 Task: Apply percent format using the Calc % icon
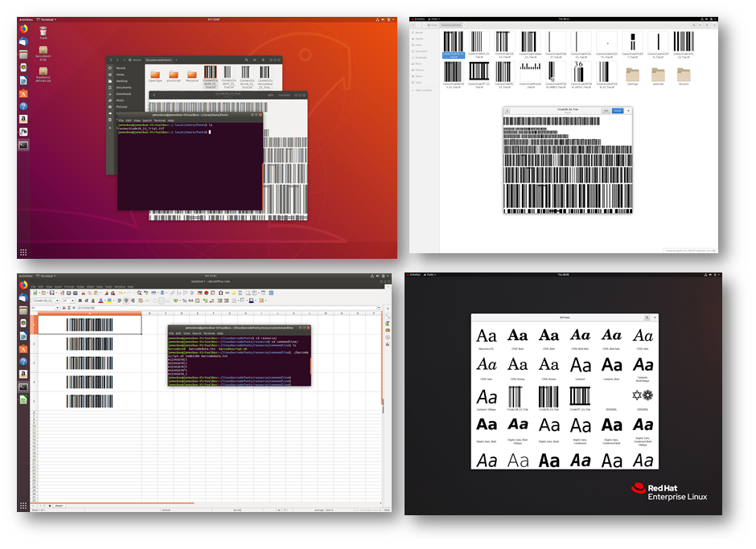184,301
